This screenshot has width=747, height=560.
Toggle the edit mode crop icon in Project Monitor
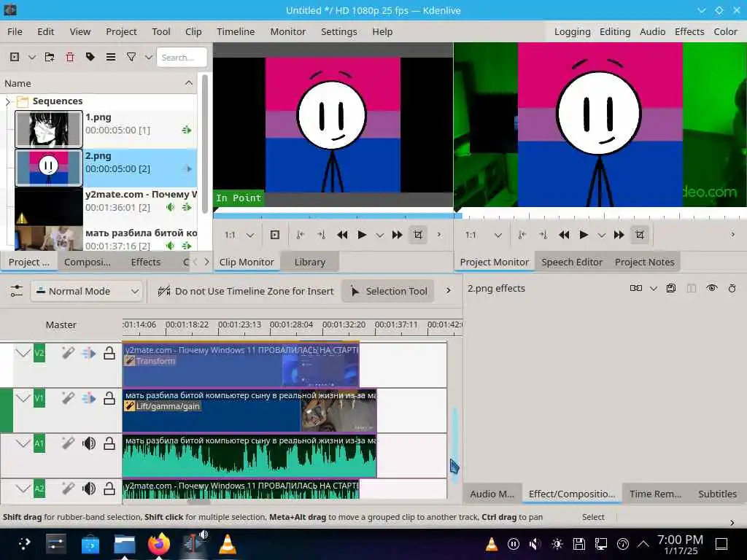[x=640, y=235]
